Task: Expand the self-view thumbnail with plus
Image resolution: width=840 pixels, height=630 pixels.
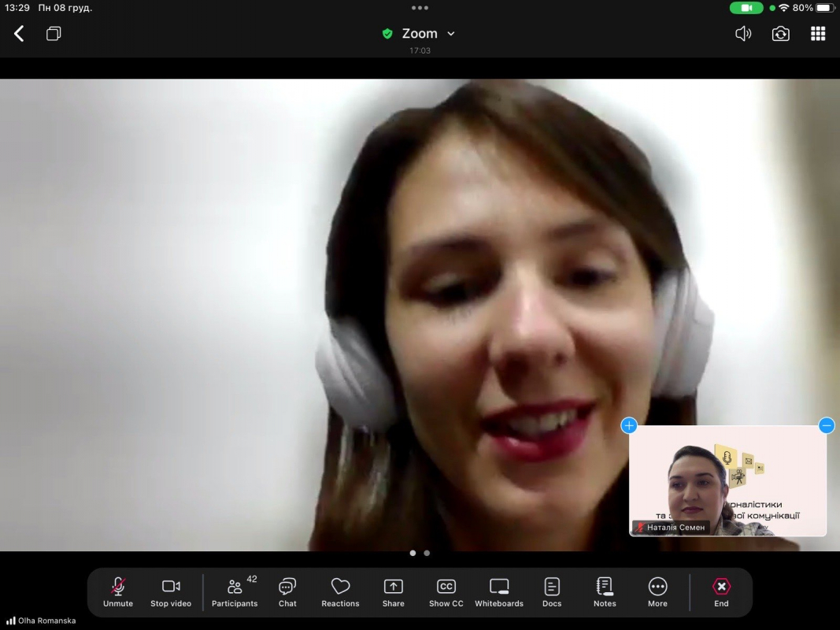Action: (x=629, y=425)
